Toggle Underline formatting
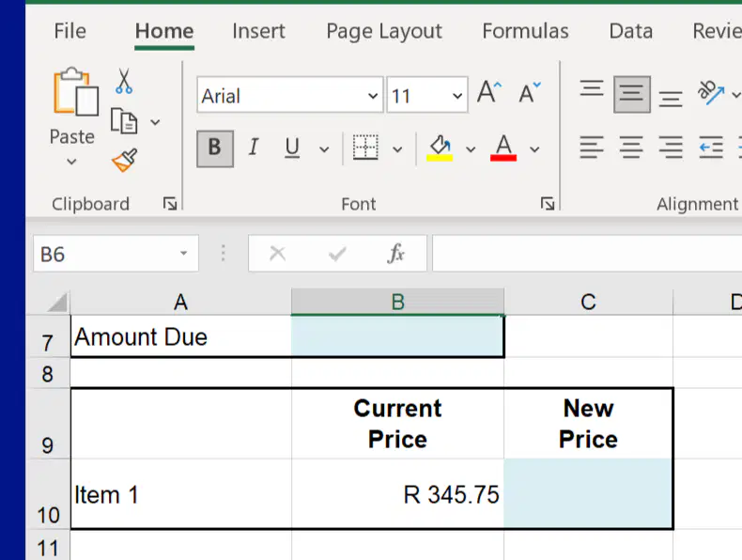This screenshot has width=742, height=560. (292, 148)
